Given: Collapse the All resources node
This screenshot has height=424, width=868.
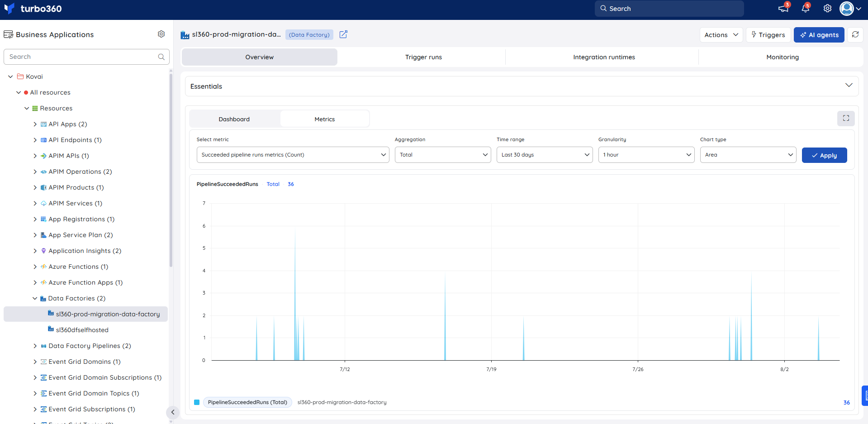Looking at the screenshot, I should (19, 92).
